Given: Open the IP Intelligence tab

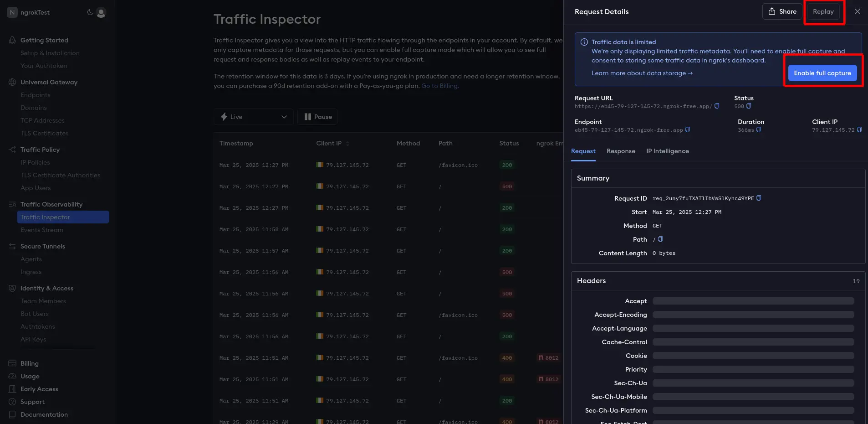Looking at the screenshot, I should click(x=667, y=151).
